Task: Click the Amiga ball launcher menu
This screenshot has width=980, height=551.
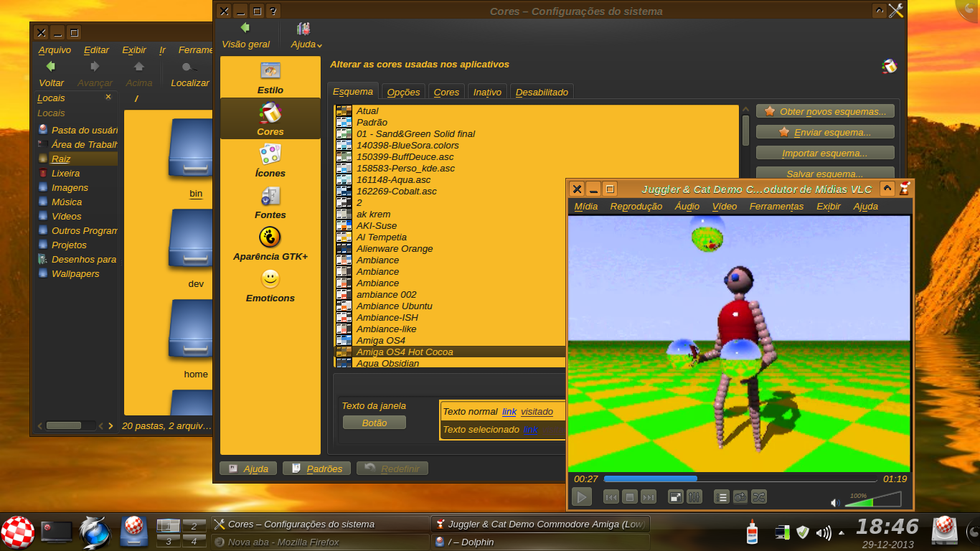Action: pyautogui.click(x=17, y=532)
